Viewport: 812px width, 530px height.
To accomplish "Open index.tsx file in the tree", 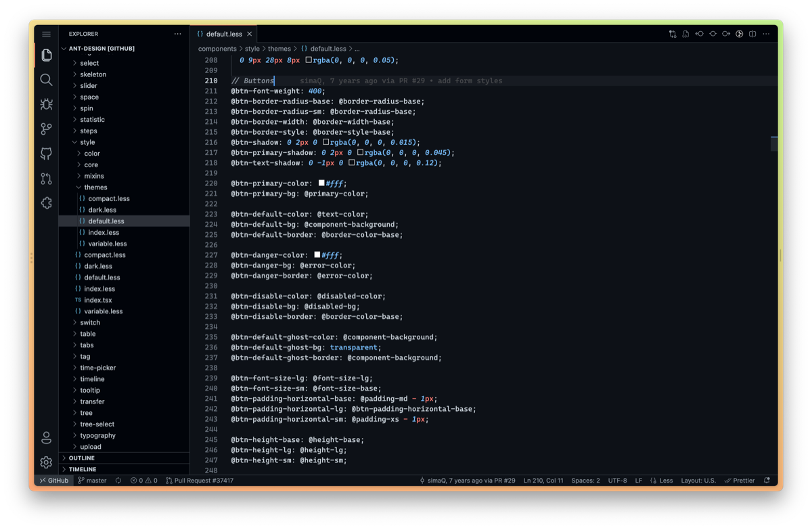I will (x=124, y=300).
